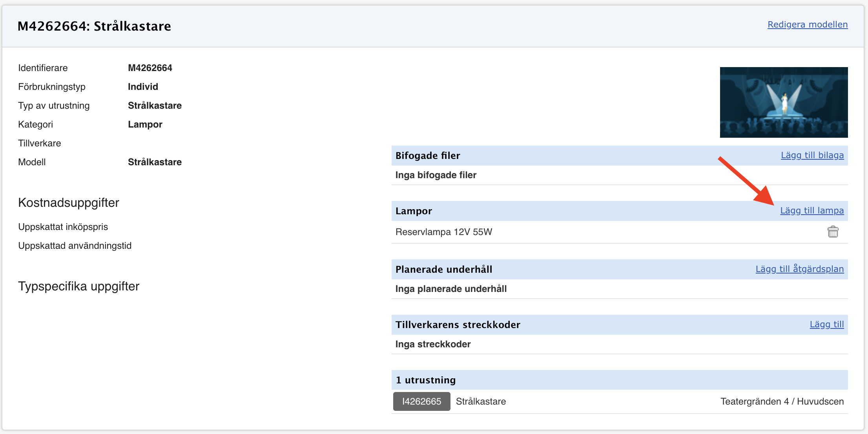Click the 1 utrustning section header
Image resolution: width=868 pixels, height=434 pixels.
[x=425, y=380]
